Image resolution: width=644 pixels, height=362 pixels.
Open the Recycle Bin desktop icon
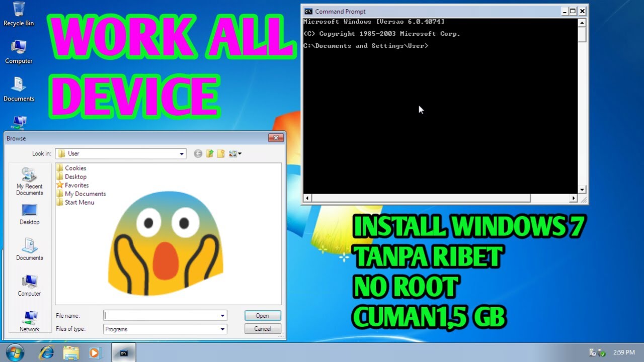pos(19,14)
